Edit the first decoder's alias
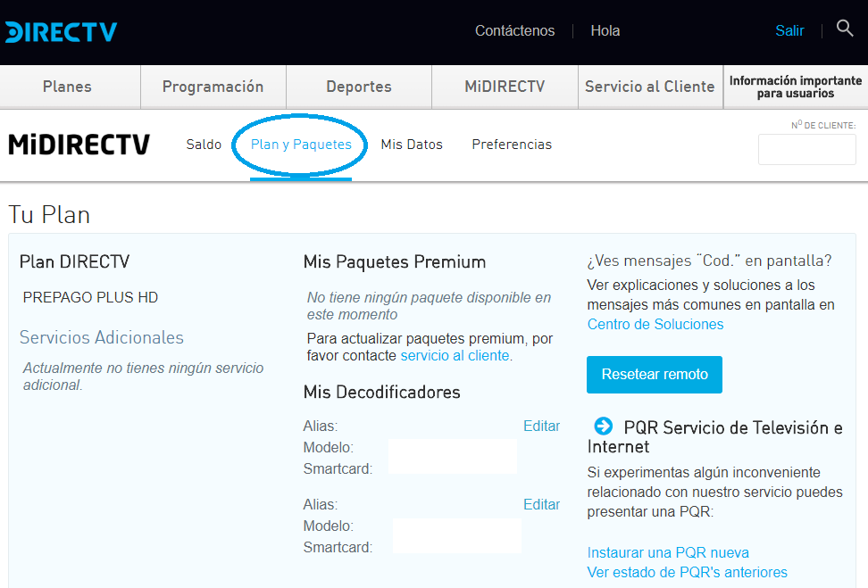This screenshot has width=868, height=588. click(x=541, y=426)
